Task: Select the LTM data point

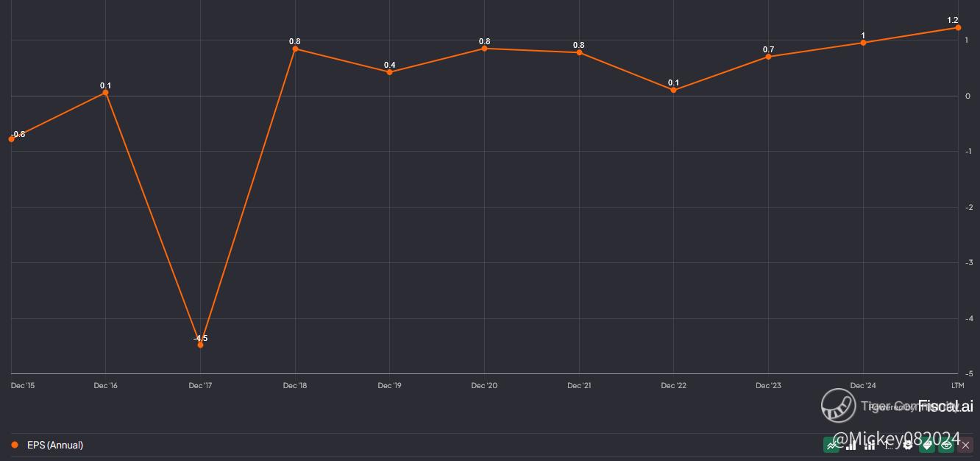Action: (958, 27)
